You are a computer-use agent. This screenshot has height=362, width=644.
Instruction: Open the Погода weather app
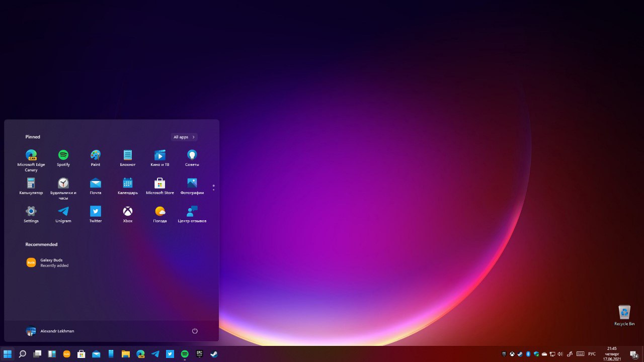160,214
